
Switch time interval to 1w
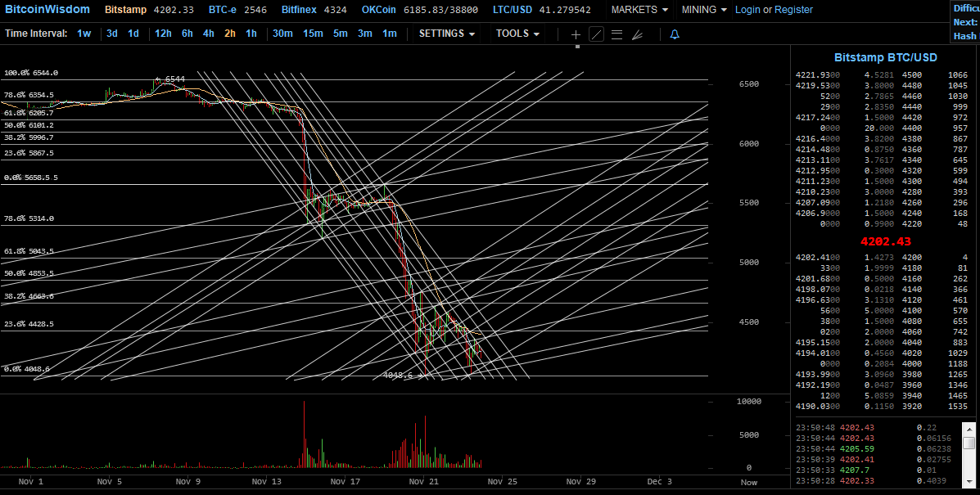point(84,34)
